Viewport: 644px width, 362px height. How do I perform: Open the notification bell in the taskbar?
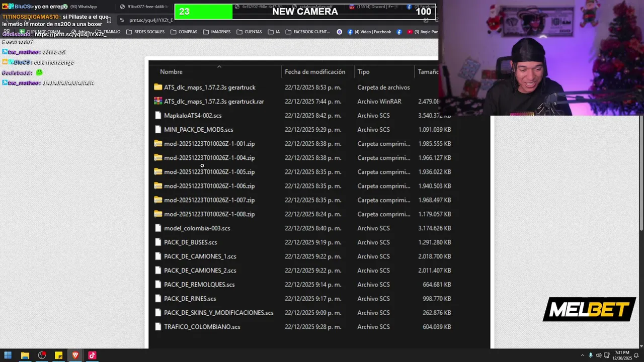point(636,355)
